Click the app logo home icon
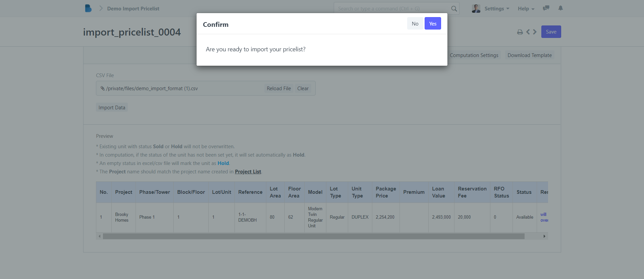 [x=88, y=8]
